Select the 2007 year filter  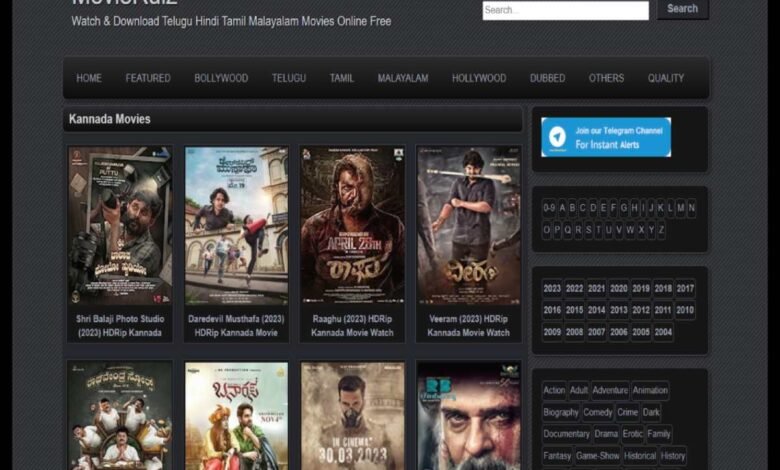(596, 332)
